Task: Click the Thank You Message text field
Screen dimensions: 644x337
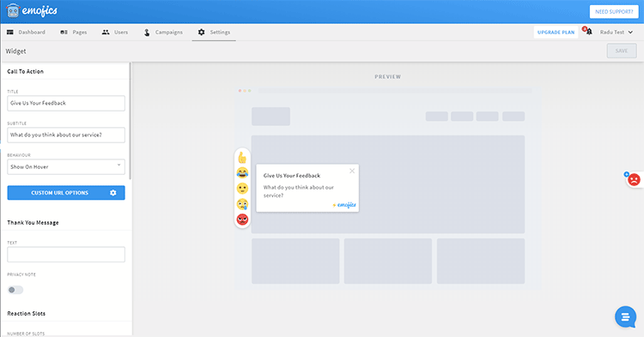Action: tap(66, 254)
